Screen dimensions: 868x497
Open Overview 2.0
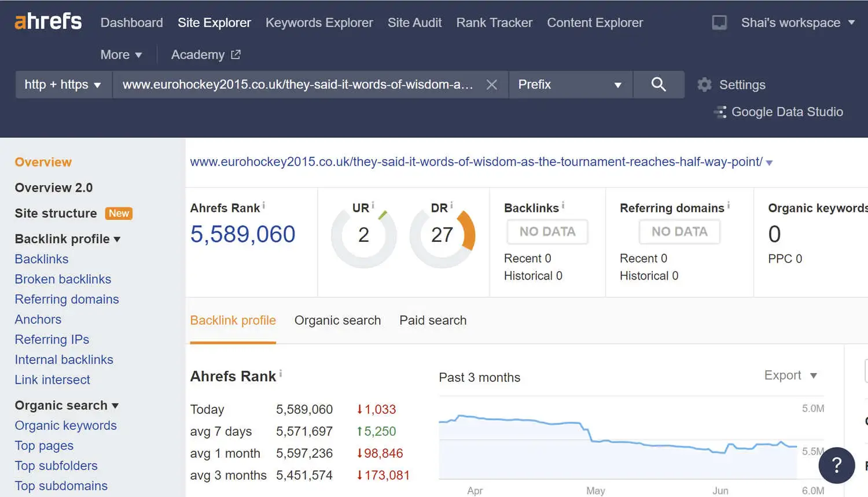point(54,187)
